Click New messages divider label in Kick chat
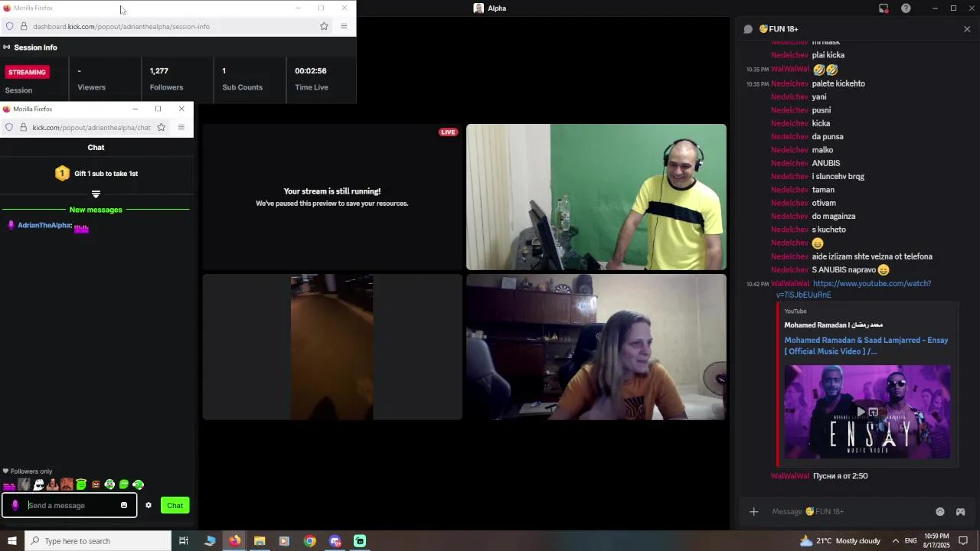 [x=96, y=210]
